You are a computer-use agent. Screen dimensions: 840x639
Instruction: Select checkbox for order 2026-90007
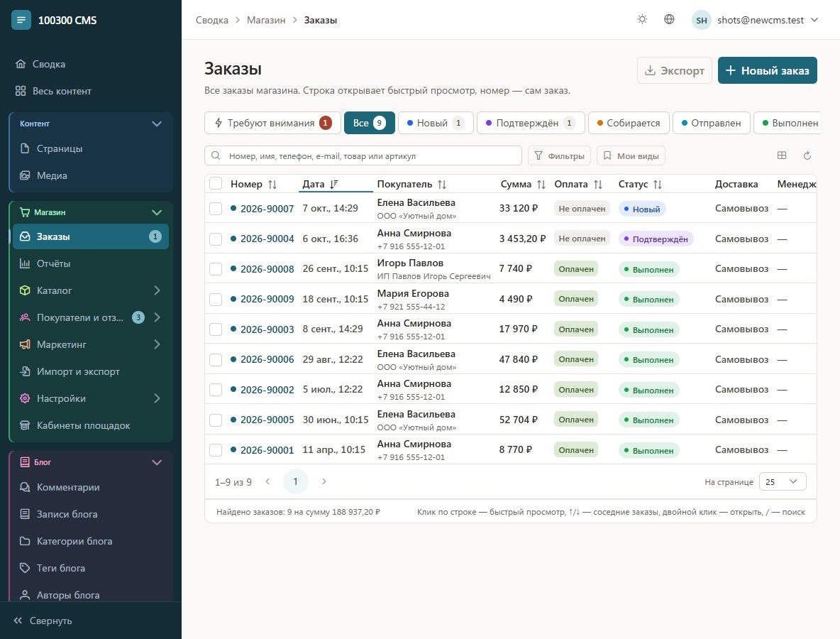point(216,209)
